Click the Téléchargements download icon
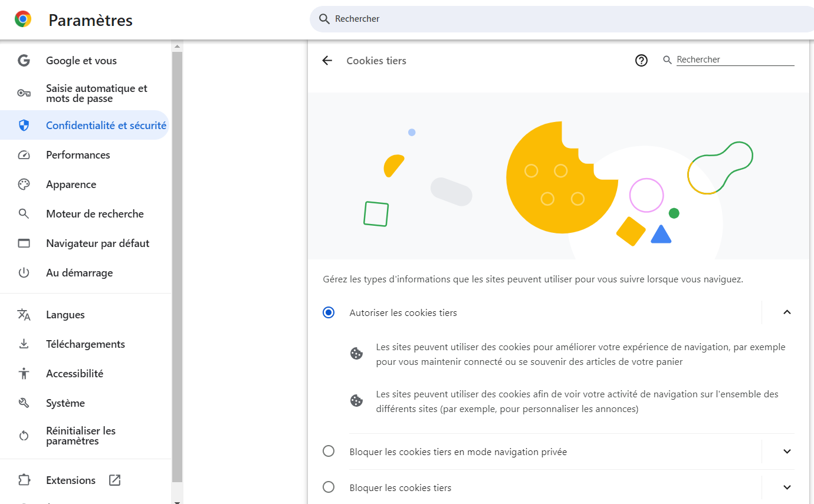This screenshot has height=504, width=814. (24, 344)
